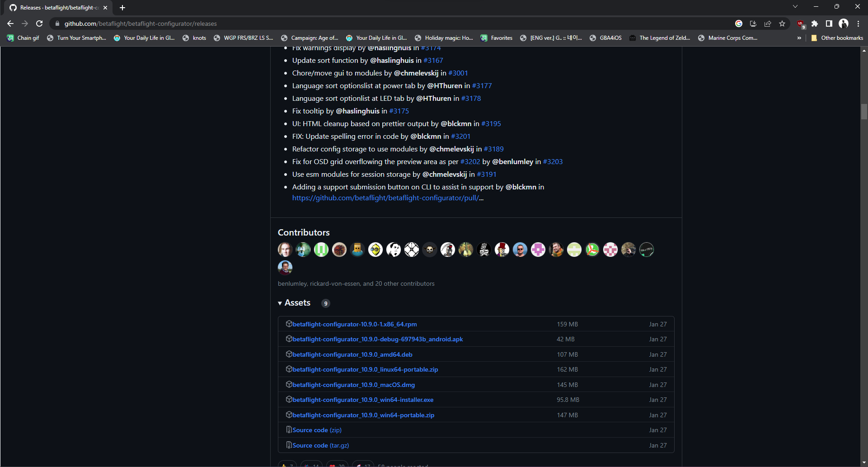Image resolution: width=868 pixels, height=467 pixels.
Task: Download the debug android.apk asset
Action: coord(378,339)
